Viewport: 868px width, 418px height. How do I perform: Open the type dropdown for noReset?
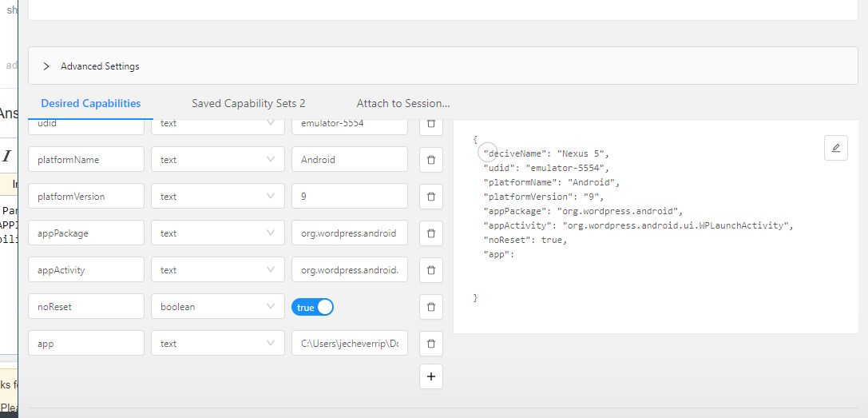point(217,307)
